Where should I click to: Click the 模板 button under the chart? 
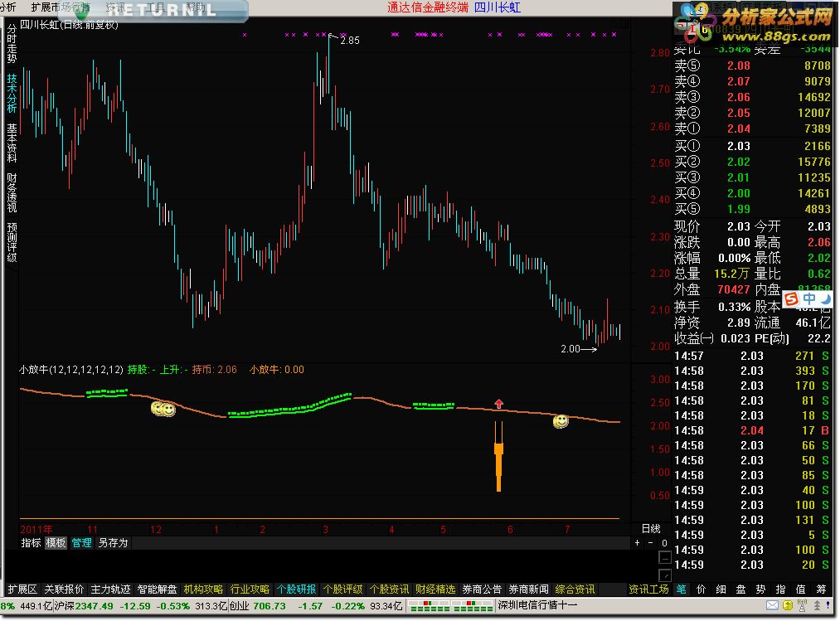[x=56, y=543]
